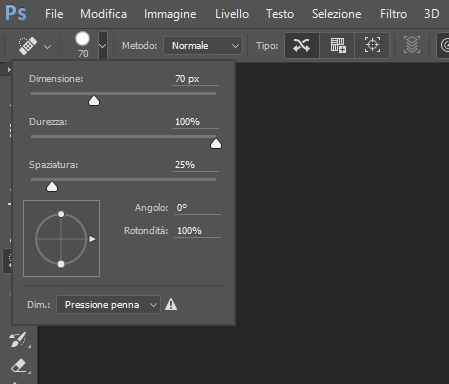Click the Rotondità field showing 100%
The height and width of the screenshot is (384, 449).
pyautogui.click(x=197, y=231)
